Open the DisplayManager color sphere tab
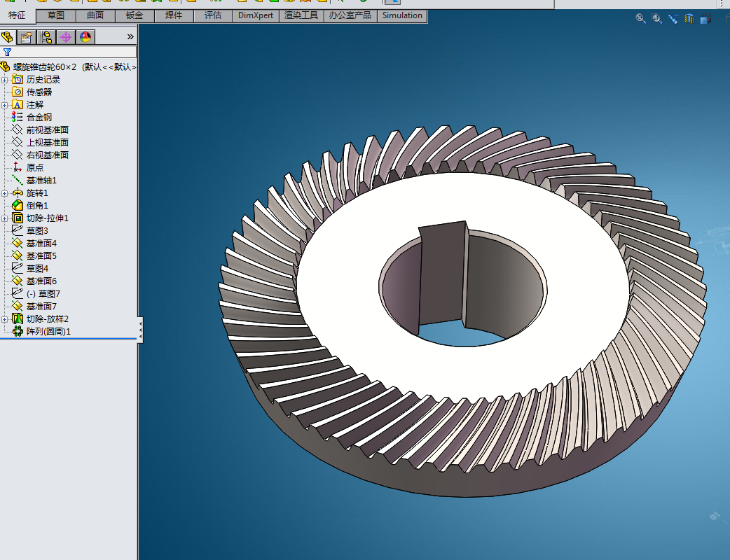Image resolution: width=730 pixels, height=560 pixels. pos(85,36)
